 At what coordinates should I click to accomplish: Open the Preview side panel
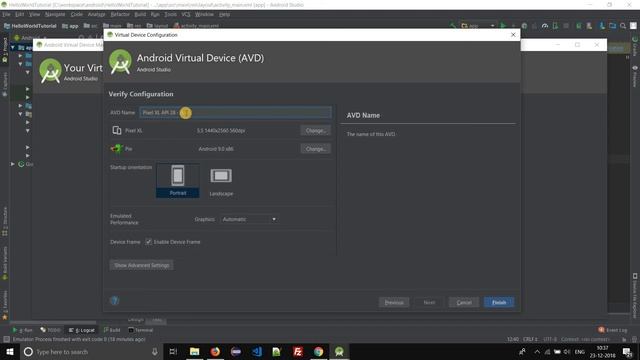[635, 76]
